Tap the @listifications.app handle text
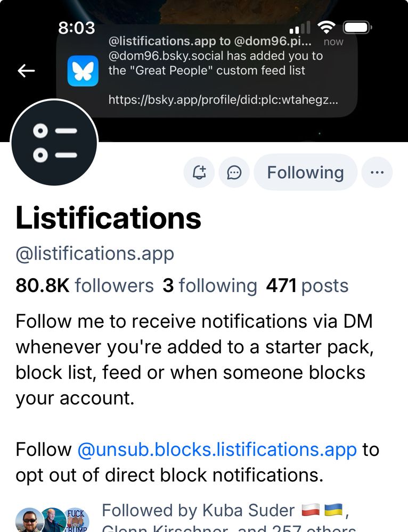The height and width of the screenshot is (532, 408). coord(95,254)
